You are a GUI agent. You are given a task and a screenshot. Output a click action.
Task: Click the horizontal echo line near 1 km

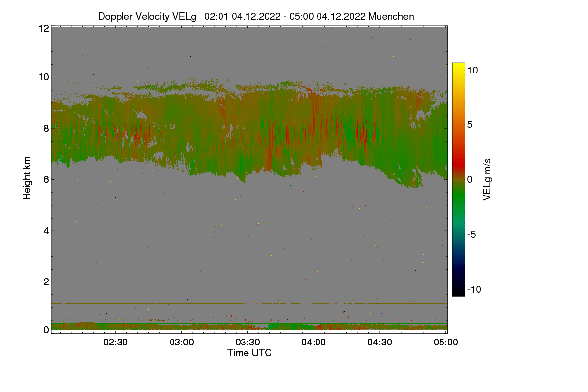click(249, 304)
